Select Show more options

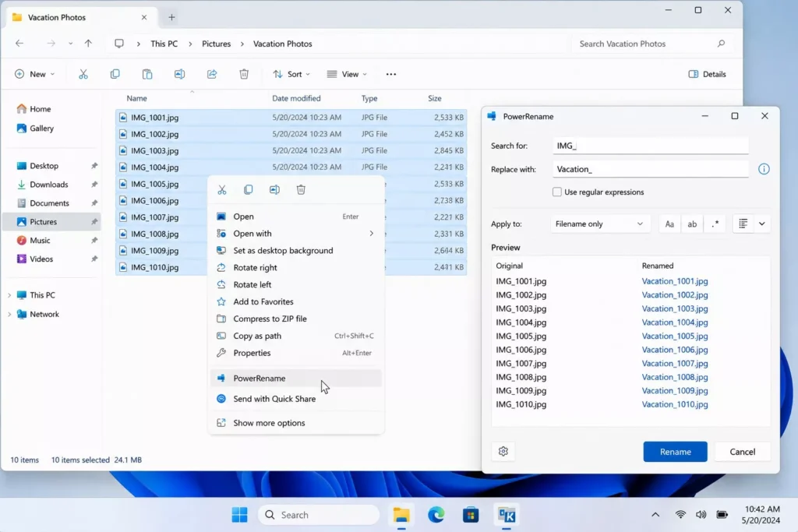click(295, 423)
